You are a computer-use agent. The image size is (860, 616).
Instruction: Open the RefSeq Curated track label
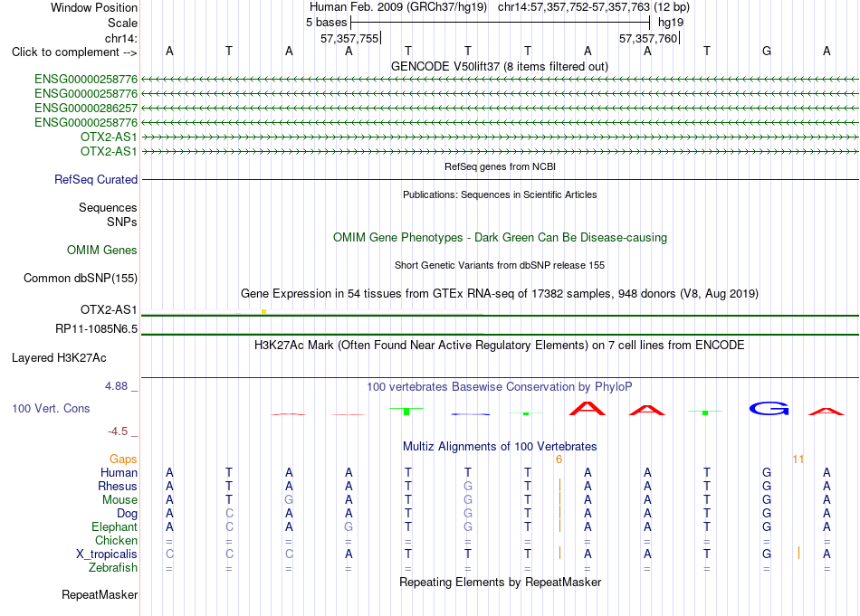(95, 180)
